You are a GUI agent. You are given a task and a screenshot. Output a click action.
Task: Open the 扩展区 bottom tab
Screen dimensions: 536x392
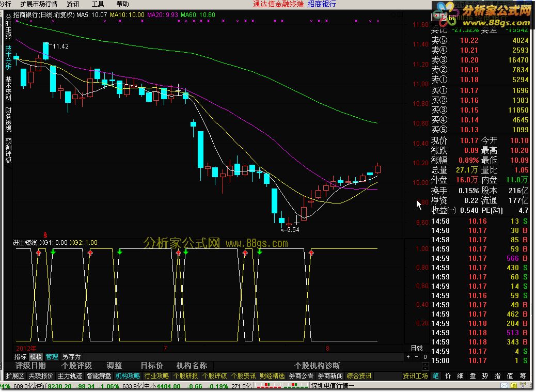15,376
